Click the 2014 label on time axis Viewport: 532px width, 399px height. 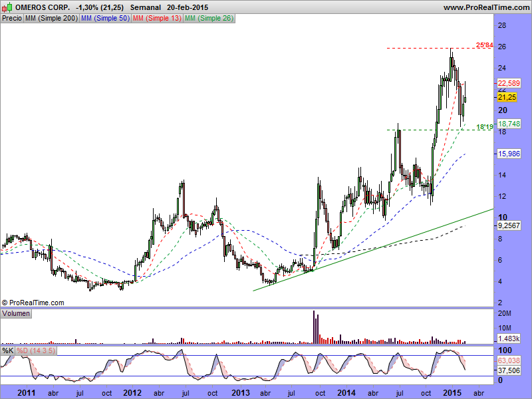[x=346, y=393]
